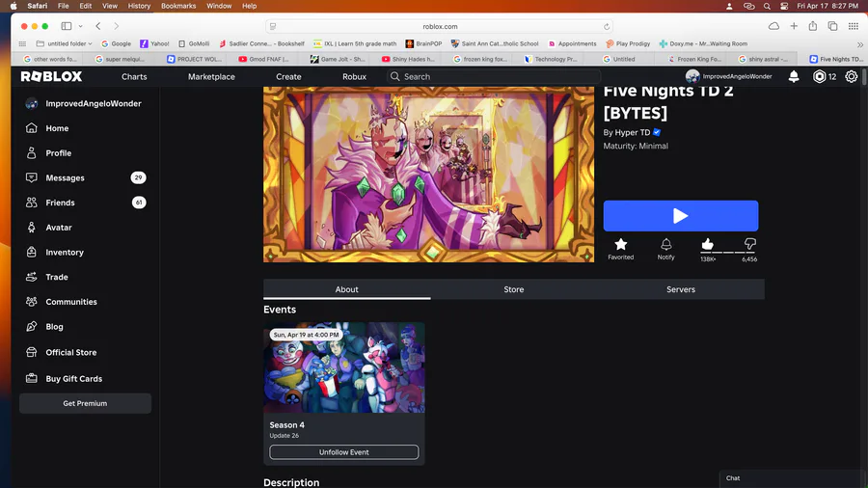Open the Season 4 event thumbnail
The height and width of the screenshot is (488, 868).
click(343, 367)
